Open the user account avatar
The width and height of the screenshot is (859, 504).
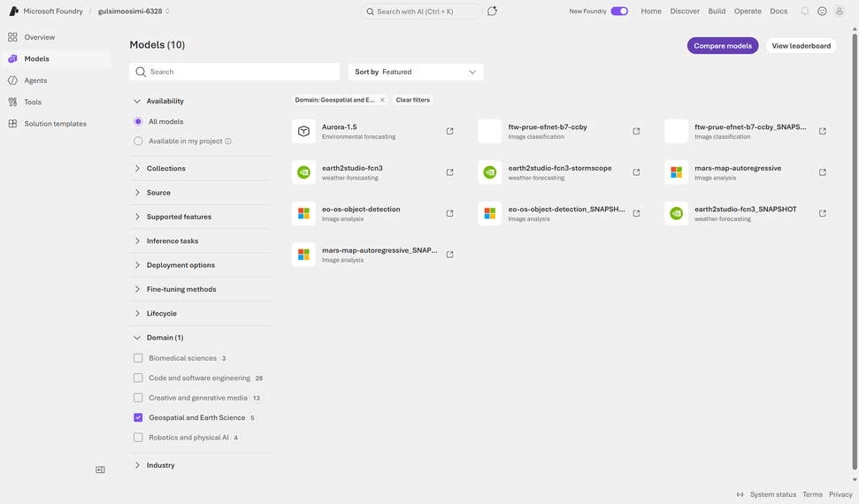(839, 11)
